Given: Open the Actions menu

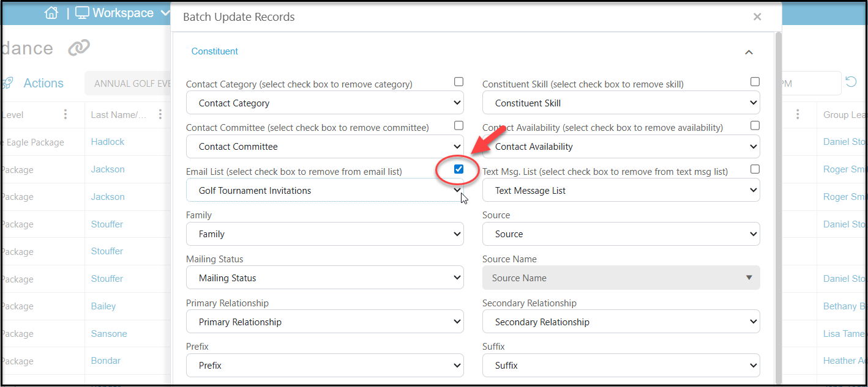Looking at the screenshot, I should pyautogui.click(x=43, y=83).
